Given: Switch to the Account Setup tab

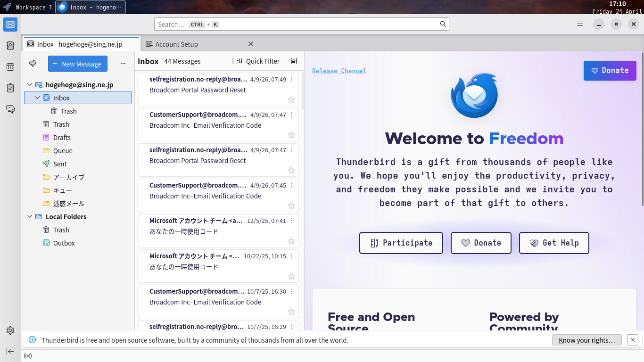Looking at the screenshot, I should 200,44.
